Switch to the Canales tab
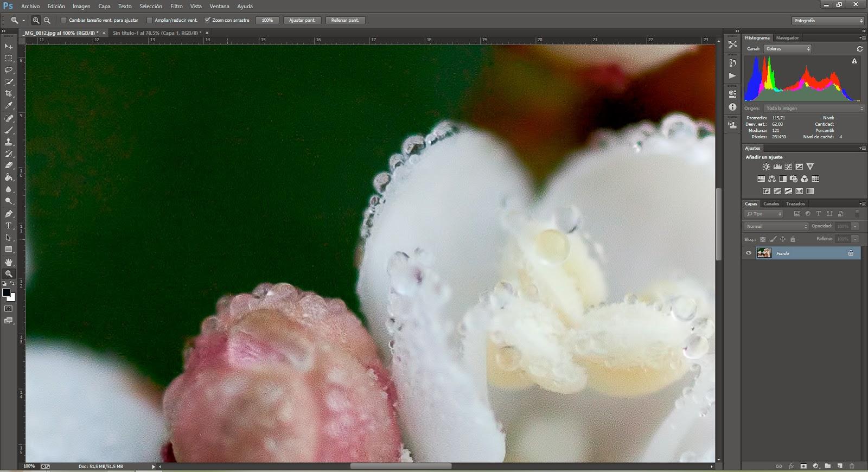 pyautogui.click(x=771, y=204)
